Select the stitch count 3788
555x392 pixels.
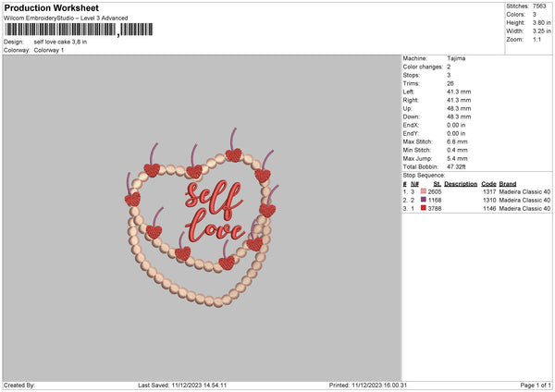[435, 209]
